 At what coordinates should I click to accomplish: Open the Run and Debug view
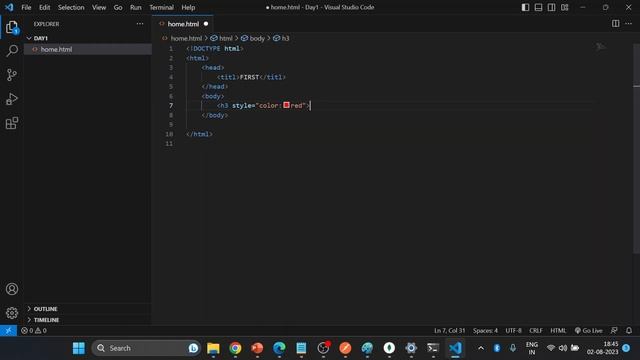pyautogui.click(x=12, y=99)
